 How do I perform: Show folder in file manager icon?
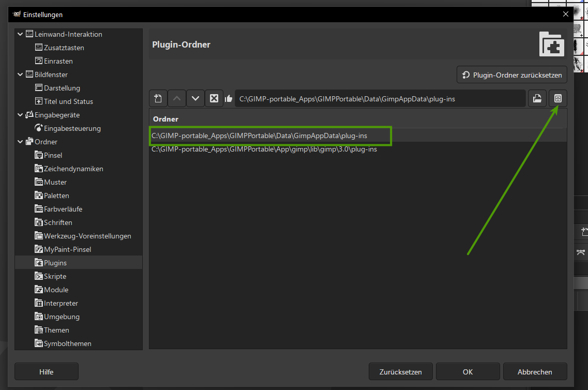click(x=558, y=99)
